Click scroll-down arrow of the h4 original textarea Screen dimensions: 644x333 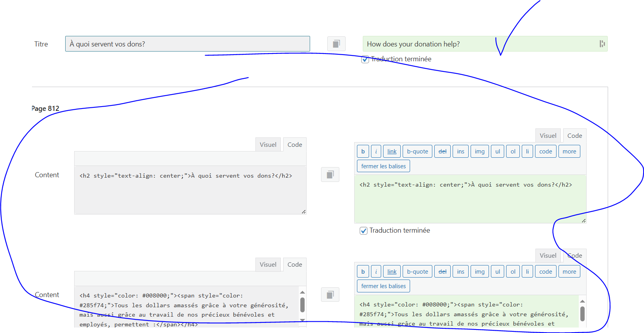point(303,320)
